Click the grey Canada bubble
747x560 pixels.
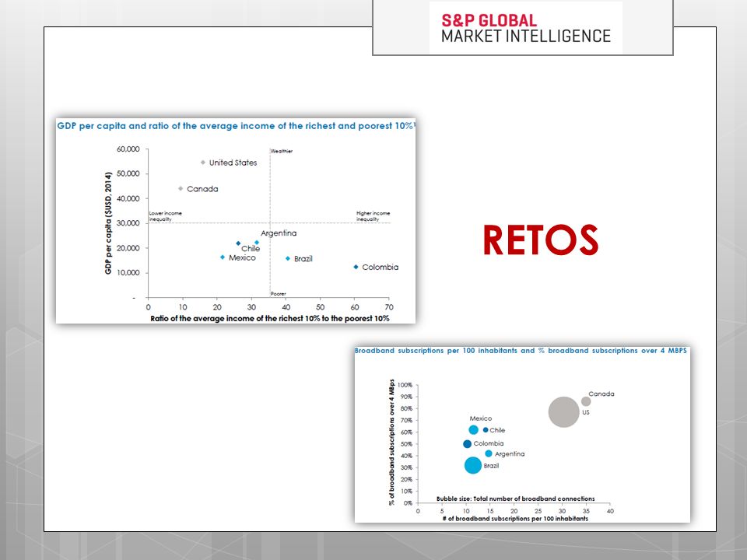586,401
